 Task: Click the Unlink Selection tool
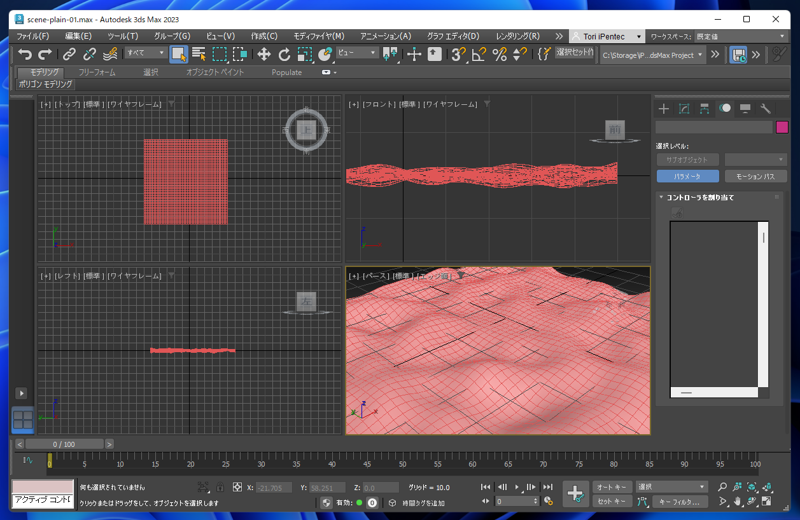click(x=89, y=54)
